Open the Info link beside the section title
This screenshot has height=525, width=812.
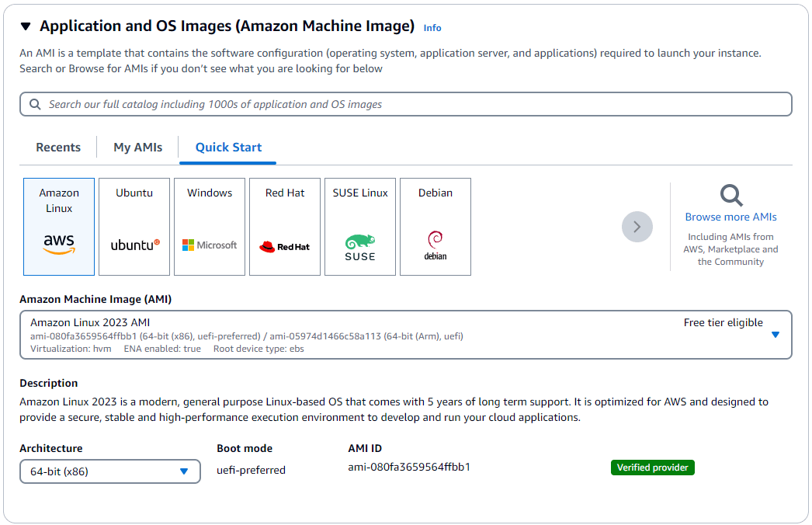pyautogui.click(x=432, y=28)
